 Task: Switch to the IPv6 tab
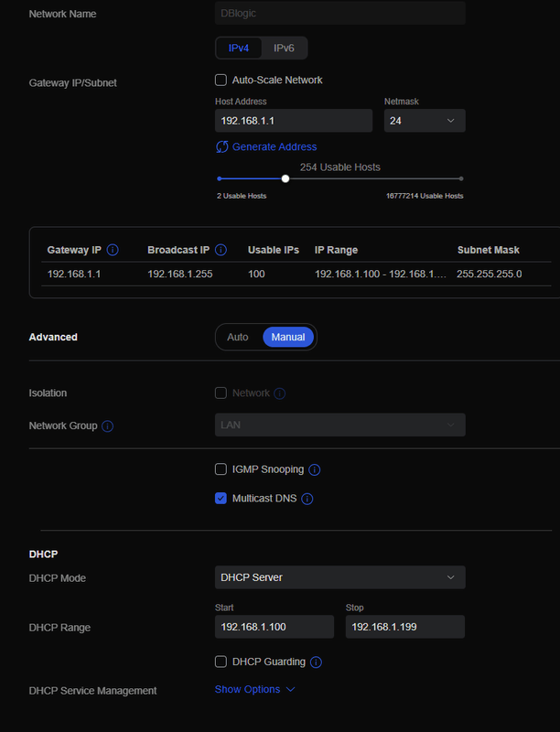click(x=284, y=48)
